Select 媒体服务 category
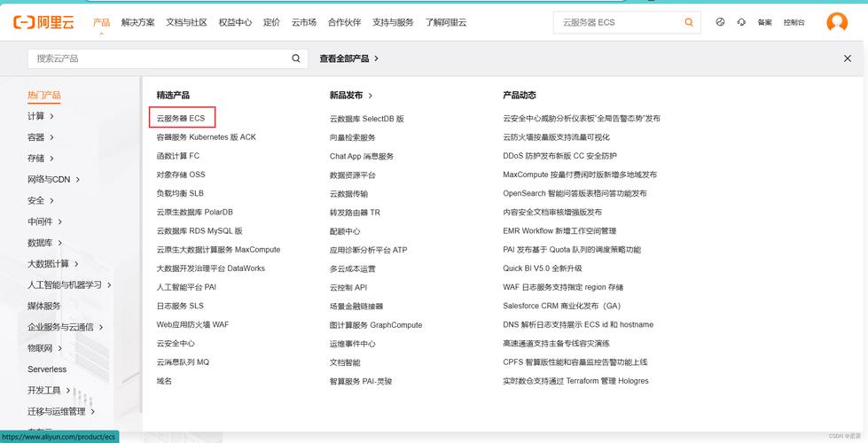Image resolution: width=868 pixels, height=443 pixels. tap(44, 306)
